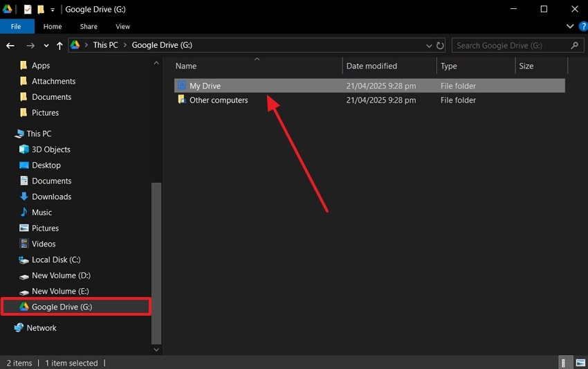Switch to the Share ribbon tab
Viewport: 588px width, 369px height.
point(89,26)
